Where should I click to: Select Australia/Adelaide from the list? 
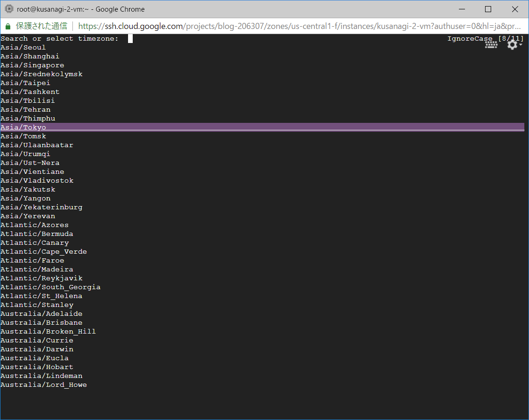[42, 313]
